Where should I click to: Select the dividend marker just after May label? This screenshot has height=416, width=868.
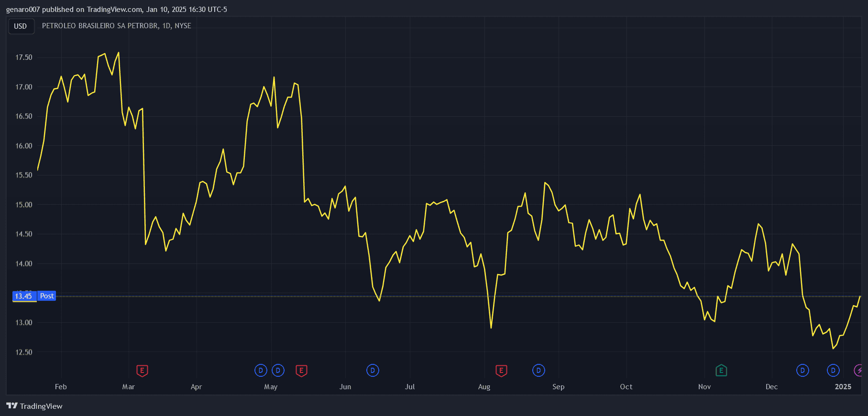(x=278, y=371)
